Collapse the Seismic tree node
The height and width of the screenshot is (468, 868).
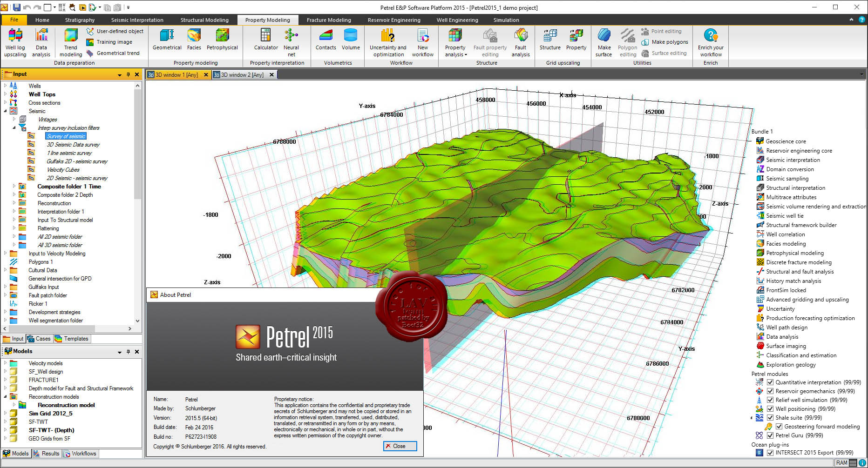(5, 111)
